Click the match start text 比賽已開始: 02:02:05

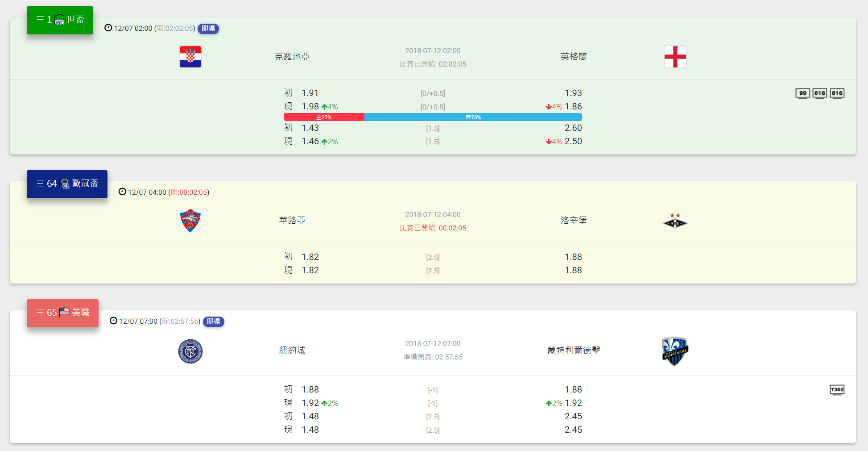pyautogui.click(x=433, y=64)
